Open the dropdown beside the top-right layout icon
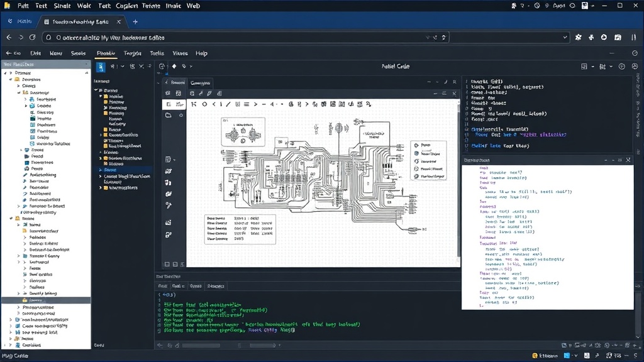 592,67
